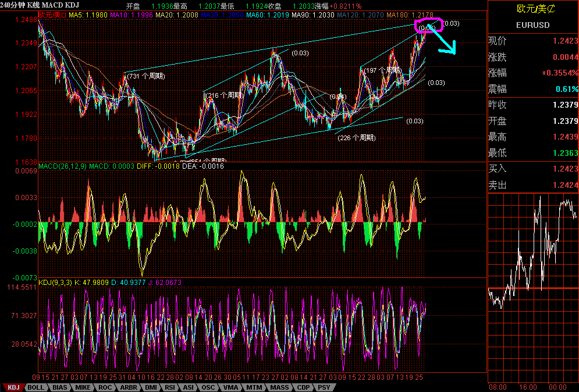Click the MA120: 1.2070 legend label
Viewport: 579px width, 392px height.
pos(360,15)
